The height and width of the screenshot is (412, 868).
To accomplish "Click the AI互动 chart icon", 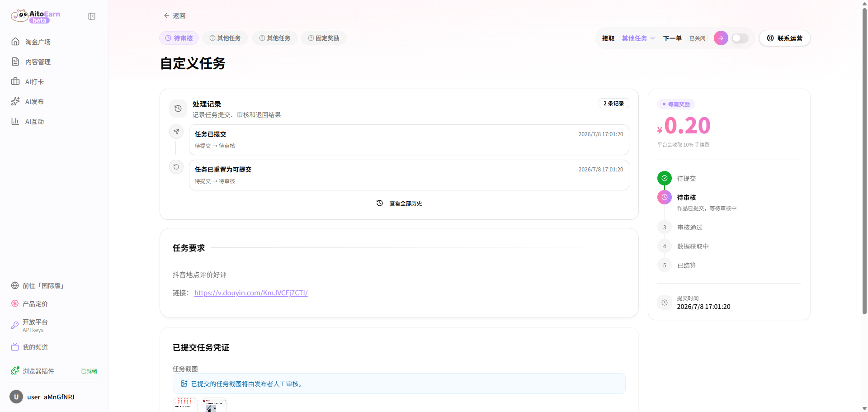I will tap(15, 121).
